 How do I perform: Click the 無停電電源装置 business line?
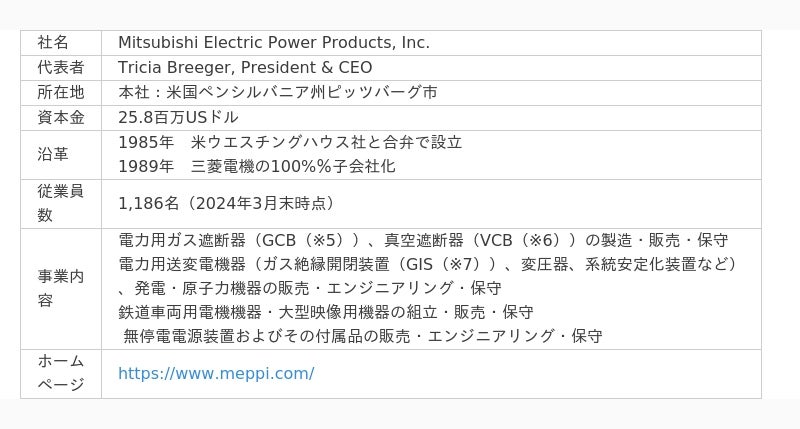click(x=362, y=336)
